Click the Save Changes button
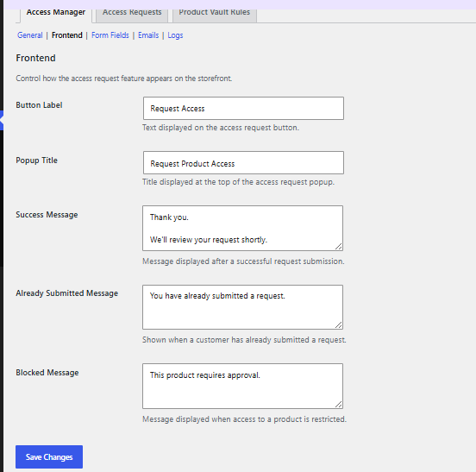The height and width of the screenshot is (472, 476). [x=49, y=456]
